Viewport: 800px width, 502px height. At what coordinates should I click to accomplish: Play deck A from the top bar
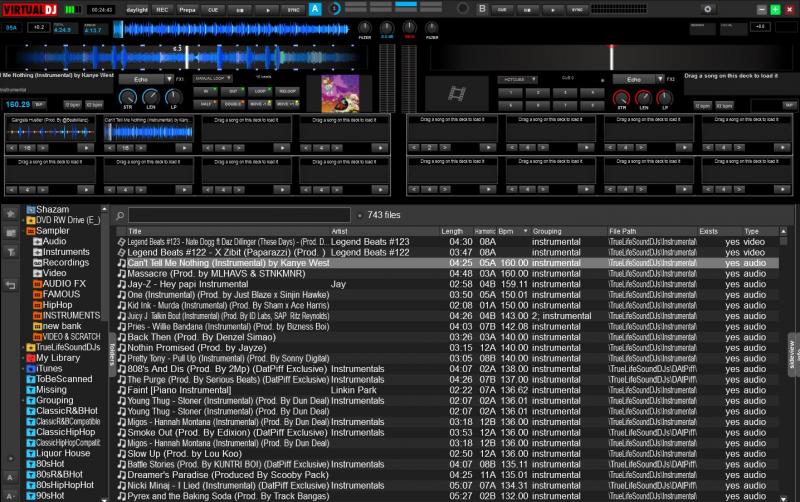pyautogui.click(x=267, y=10)
